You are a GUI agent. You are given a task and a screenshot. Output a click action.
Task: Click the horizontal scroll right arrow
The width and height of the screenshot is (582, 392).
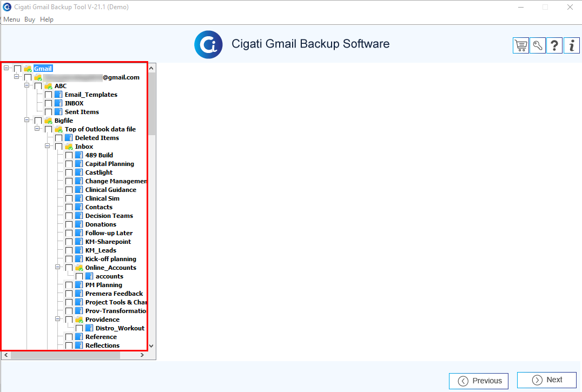pyautogui.click(x=142, y=355)
